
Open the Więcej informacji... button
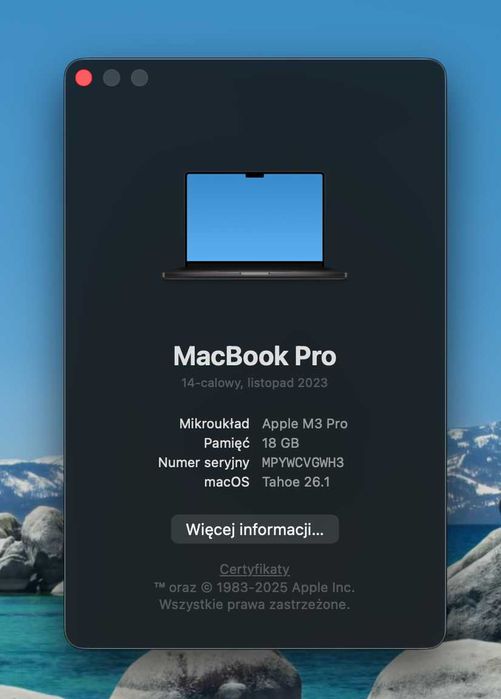point(255,529)
